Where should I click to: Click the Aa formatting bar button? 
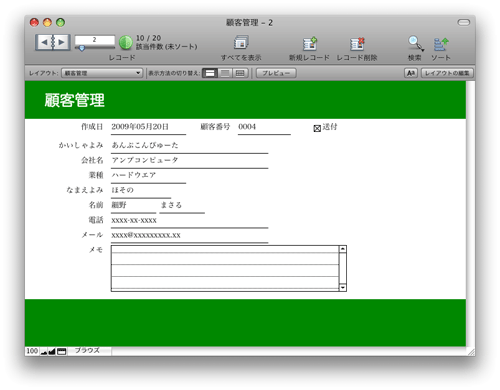[x=411, y=73]
